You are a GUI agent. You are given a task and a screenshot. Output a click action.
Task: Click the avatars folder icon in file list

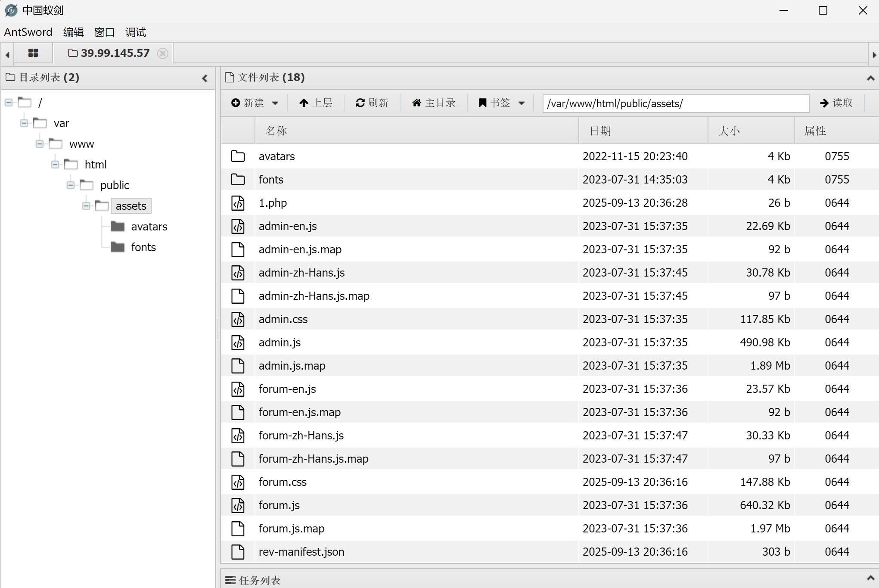point(238,156)
